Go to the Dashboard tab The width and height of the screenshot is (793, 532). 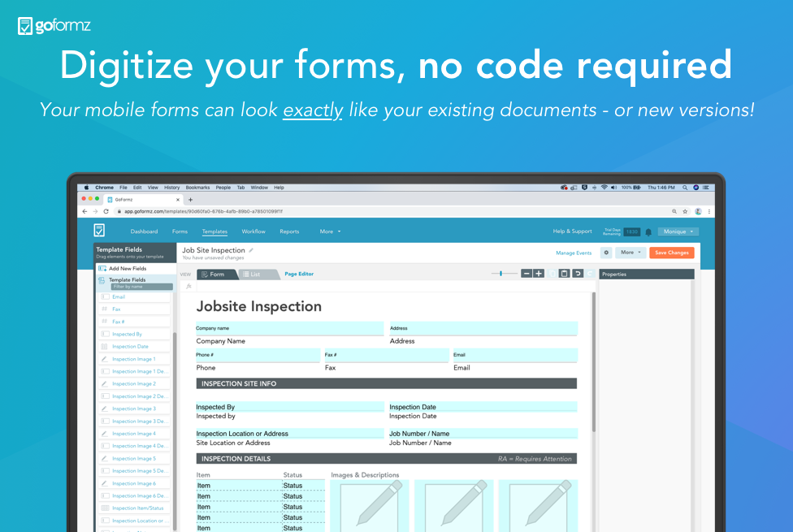click(144, 231)
